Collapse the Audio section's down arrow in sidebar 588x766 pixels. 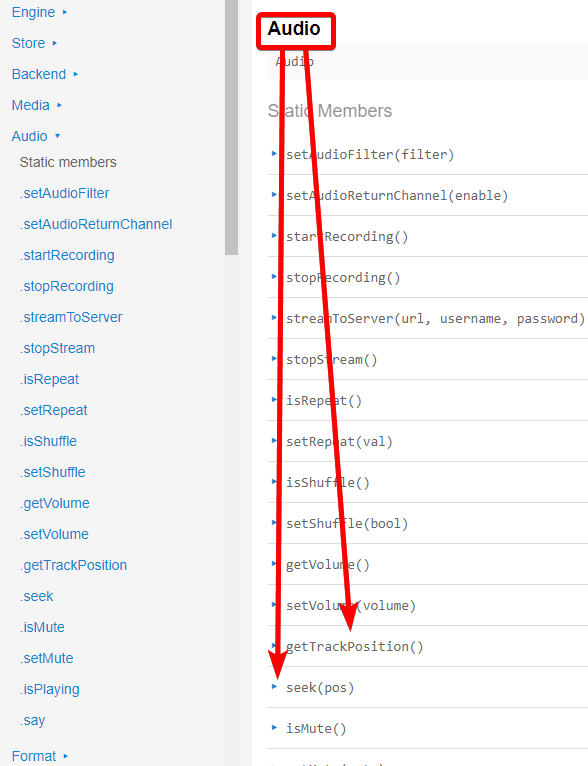tap(57, 136)
